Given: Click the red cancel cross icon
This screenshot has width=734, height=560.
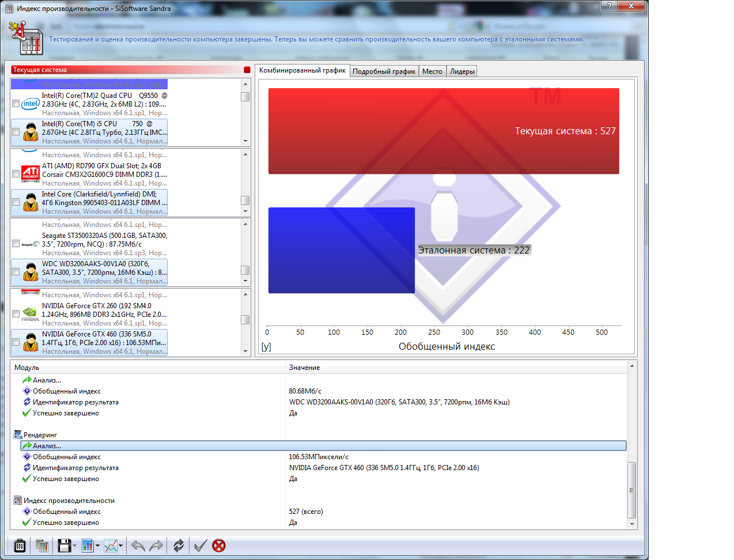Looking at the screenshot, I should tap(219, 546).
